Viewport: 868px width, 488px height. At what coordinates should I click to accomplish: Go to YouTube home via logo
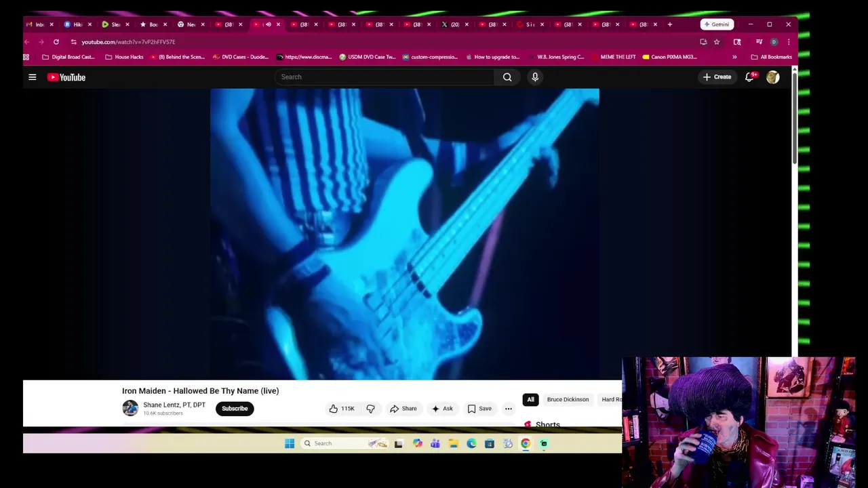66,77
